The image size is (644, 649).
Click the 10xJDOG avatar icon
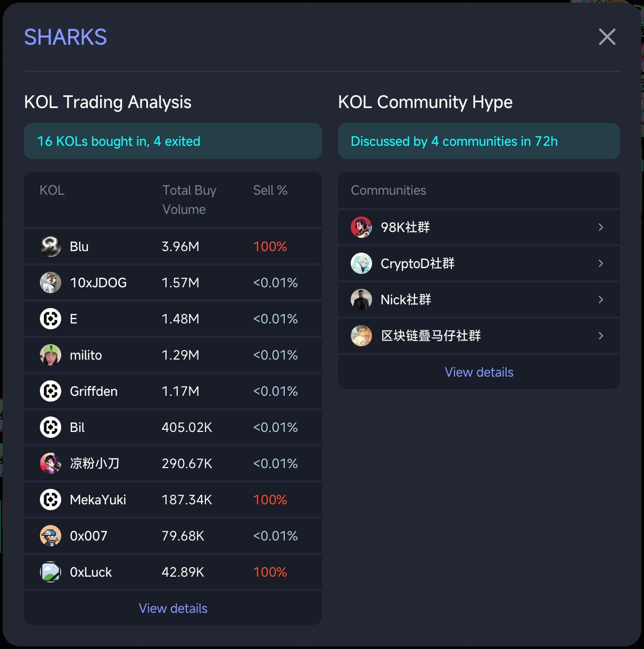tap(51, 282)
